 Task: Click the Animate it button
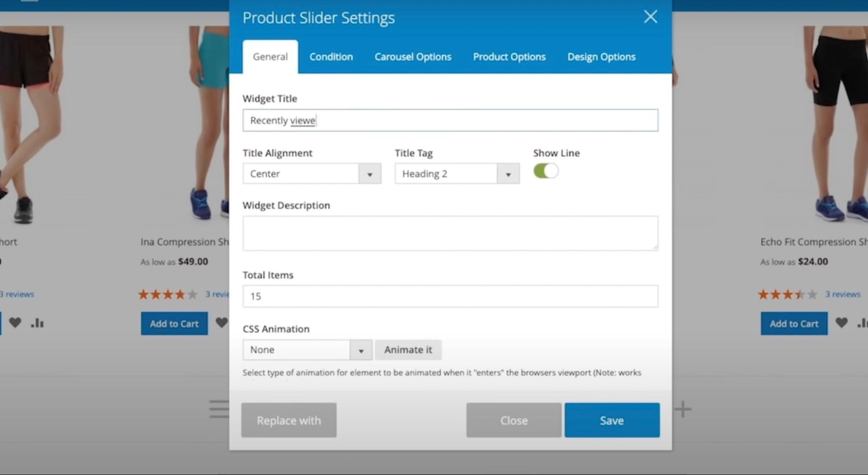408,350
